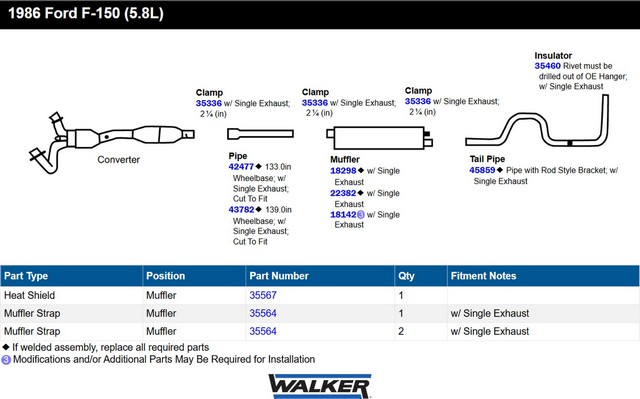The image size is (640, 399).
Task: Open the clamp 35336 link above Tail Pipe
Action: coord(418,101)
